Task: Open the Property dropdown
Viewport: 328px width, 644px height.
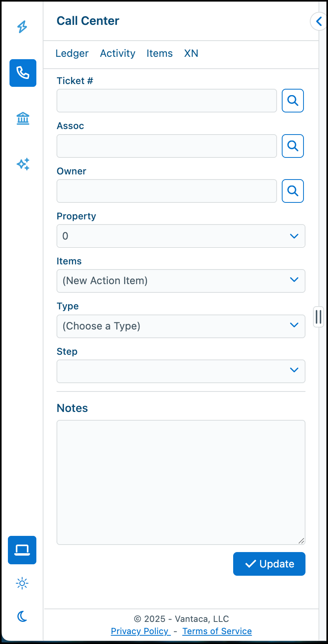Action: coord(181,236)
